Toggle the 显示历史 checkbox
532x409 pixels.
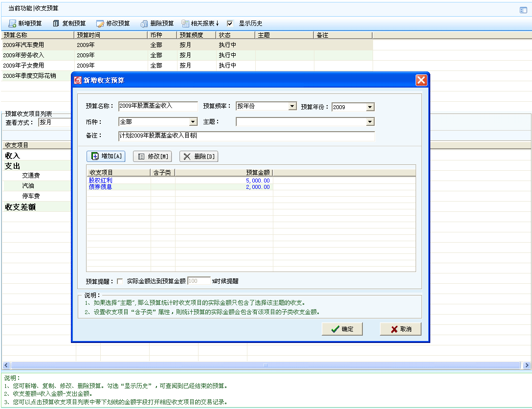coord(230,23)
